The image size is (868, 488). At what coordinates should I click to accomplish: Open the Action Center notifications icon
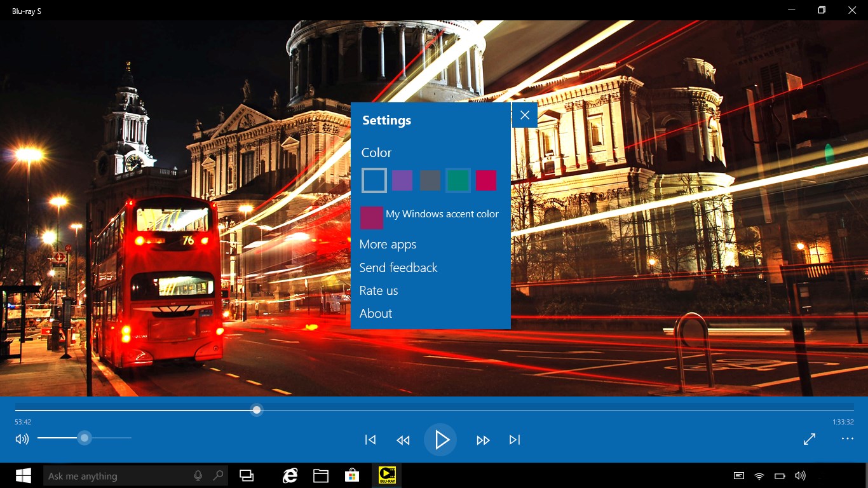point(739,476)
